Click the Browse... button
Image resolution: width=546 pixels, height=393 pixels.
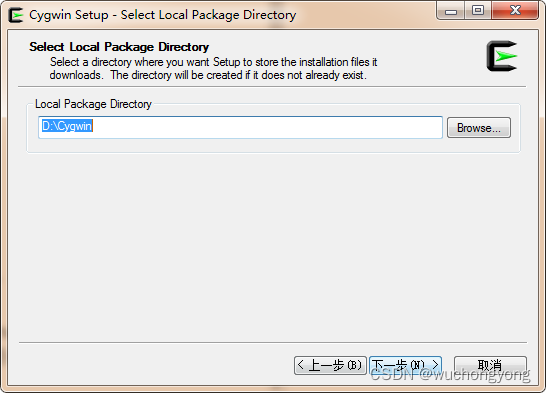479,128
